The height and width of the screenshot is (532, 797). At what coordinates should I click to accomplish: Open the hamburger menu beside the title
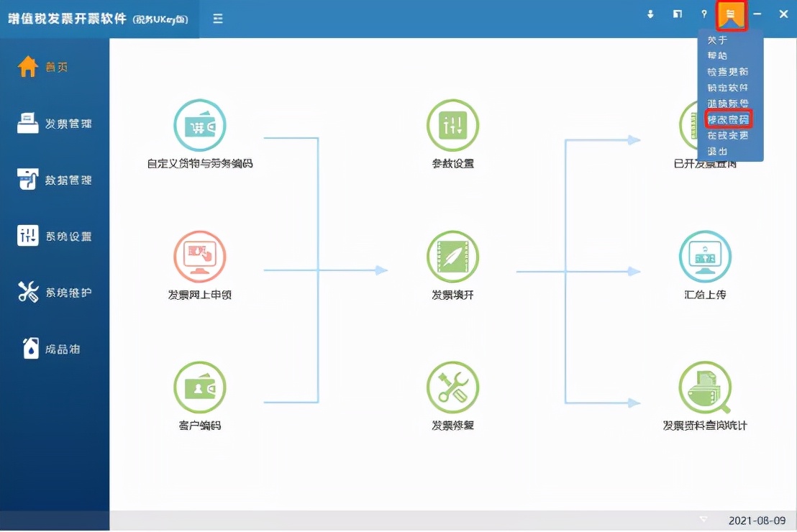tap(217, 19)
